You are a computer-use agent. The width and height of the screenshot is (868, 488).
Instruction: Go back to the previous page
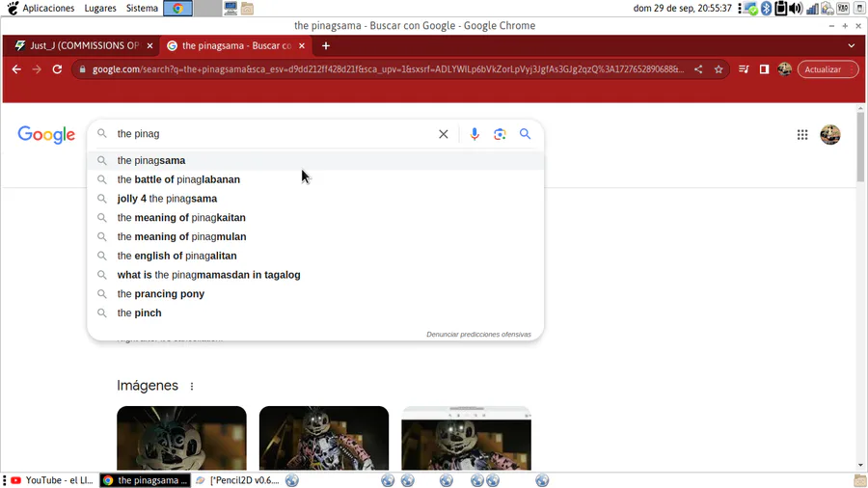point(16,69)
